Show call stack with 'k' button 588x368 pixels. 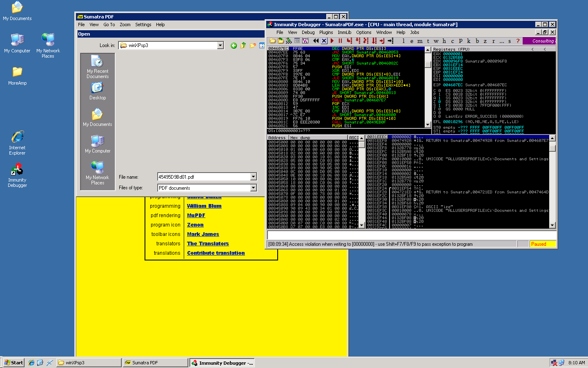click(x=469, y=41)
